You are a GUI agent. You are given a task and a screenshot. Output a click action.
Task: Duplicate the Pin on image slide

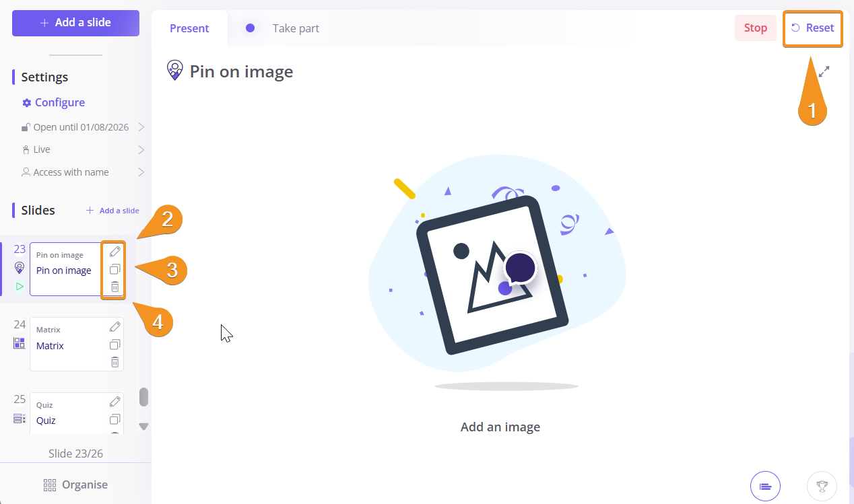click(x=115, y=269)
